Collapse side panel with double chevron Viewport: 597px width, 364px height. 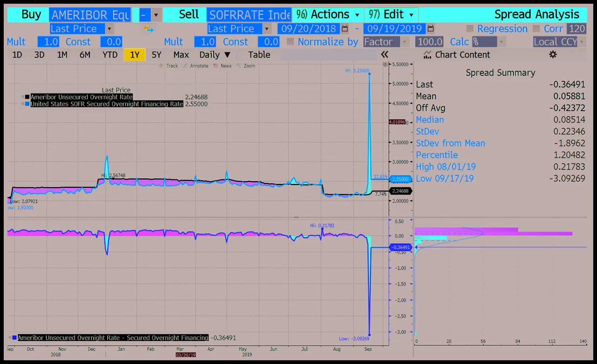pos(384,55)
